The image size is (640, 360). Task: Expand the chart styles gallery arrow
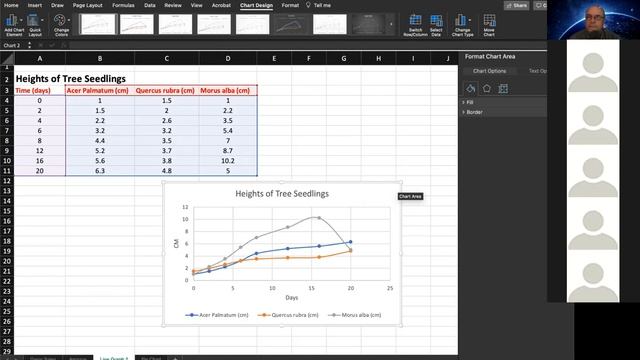391,24
